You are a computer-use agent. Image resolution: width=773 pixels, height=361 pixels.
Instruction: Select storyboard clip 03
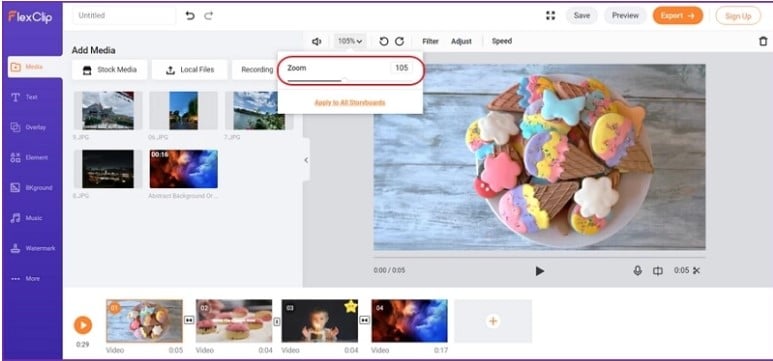319,321
